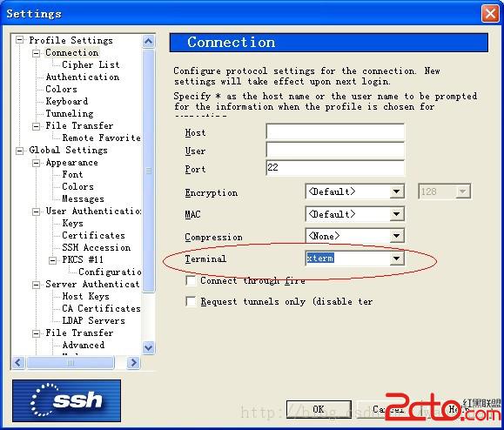Viewport: 504px width, 430px height.
Task: Click the OK button
Action: [x=319, y=409]
